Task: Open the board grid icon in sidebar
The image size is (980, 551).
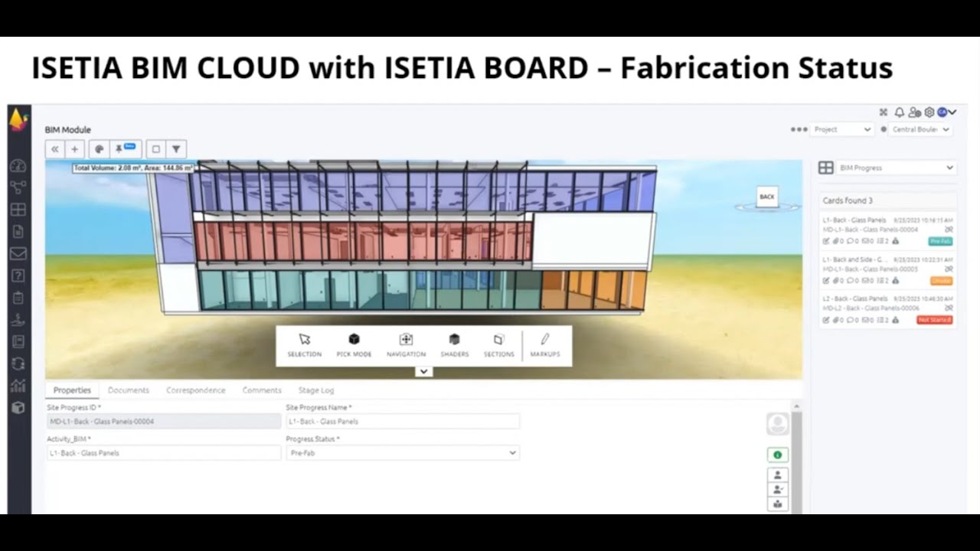Action: click(x=18, y=210)
